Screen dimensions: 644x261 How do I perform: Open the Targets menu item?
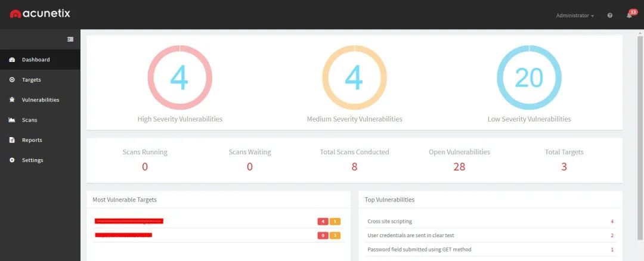tap(32, 80)
